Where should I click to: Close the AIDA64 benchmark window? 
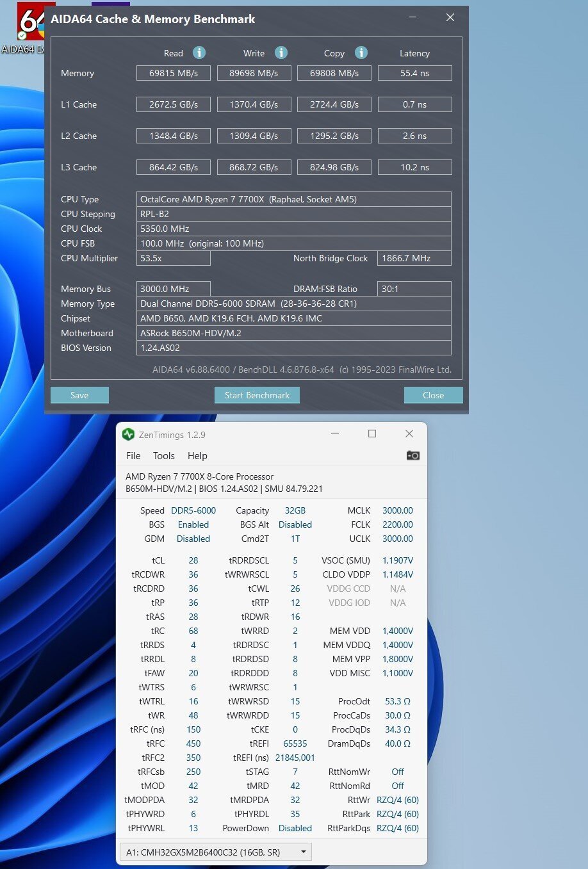[450, 18]
